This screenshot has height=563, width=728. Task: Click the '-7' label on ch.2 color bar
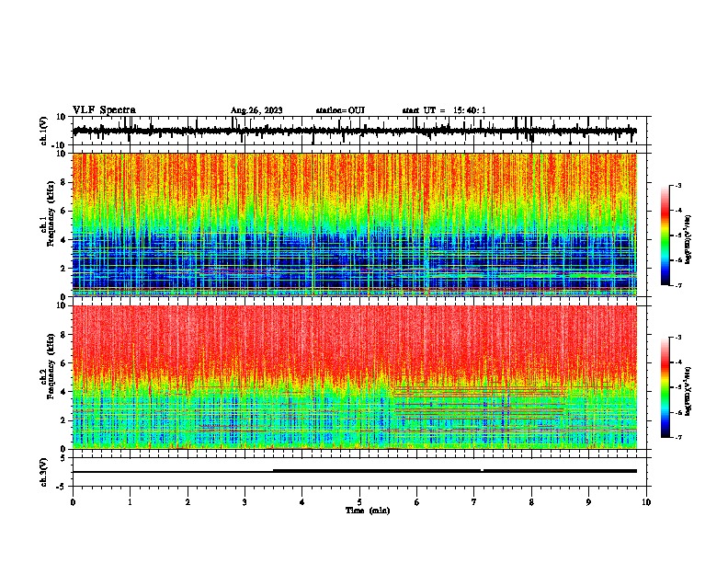678,438
